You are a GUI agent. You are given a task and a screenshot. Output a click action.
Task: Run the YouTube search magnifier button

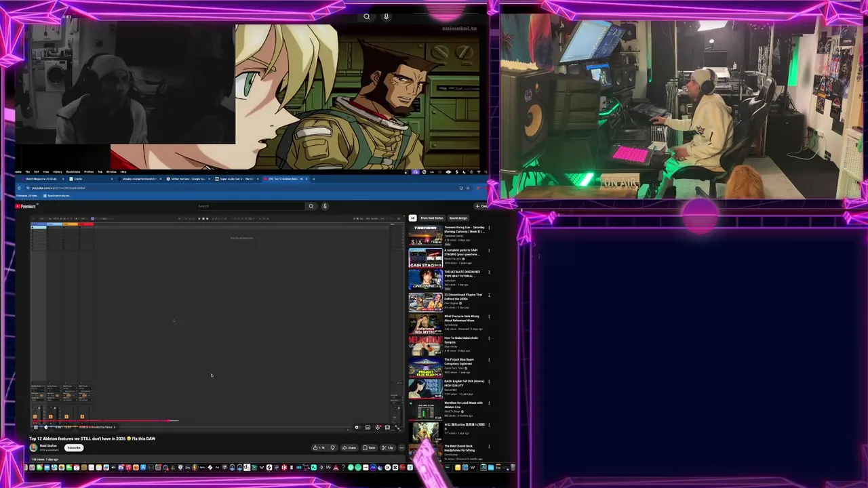click(311, 206)
